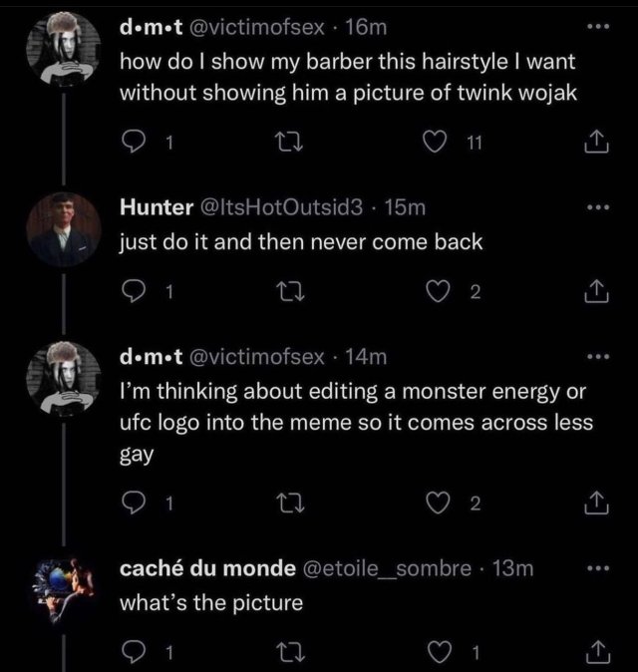Reply to the twink wojak barber tweet
The image size is (638, 672).
point(133,146)
